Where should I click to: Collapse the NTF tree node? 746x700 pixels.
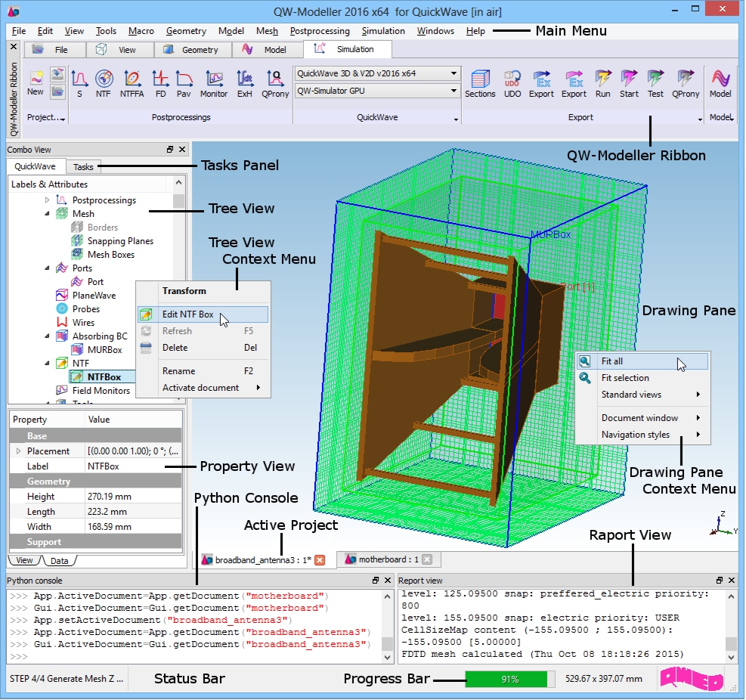[x=47, y=363]
